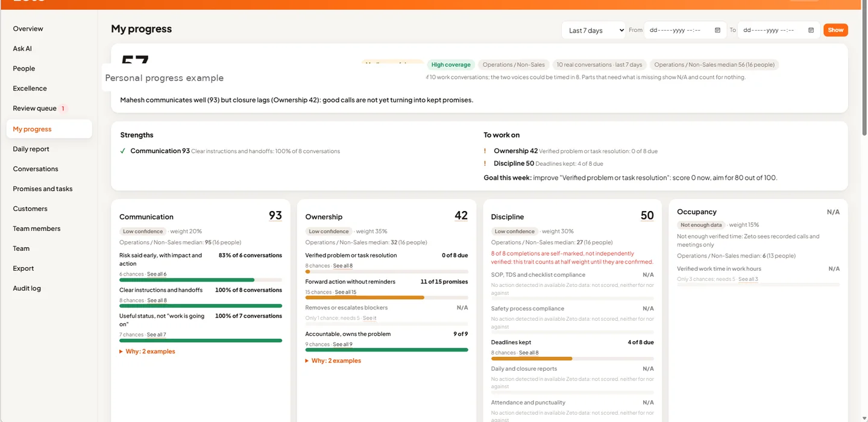The width and height of the screenshot is (868, 422).
Task: Go to Overview in the sidebar
Action: (28, 28)
